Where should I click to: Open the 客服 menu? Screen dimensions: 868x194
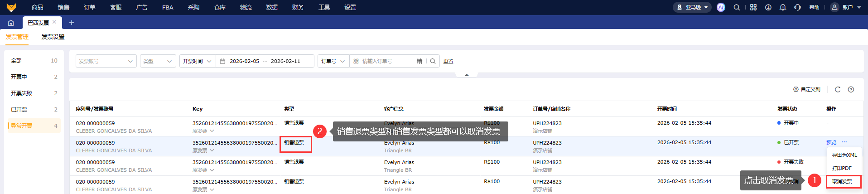116,7
